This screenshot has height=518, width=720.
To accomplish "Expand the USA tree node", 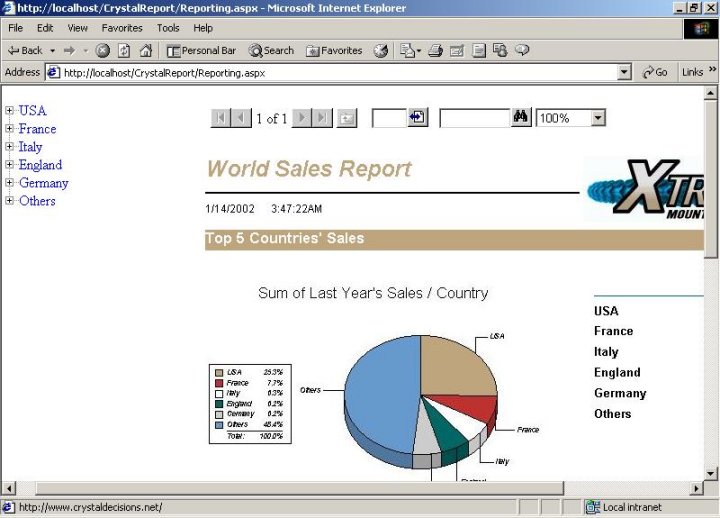I will pyautogui.click(x=10, y=111).
